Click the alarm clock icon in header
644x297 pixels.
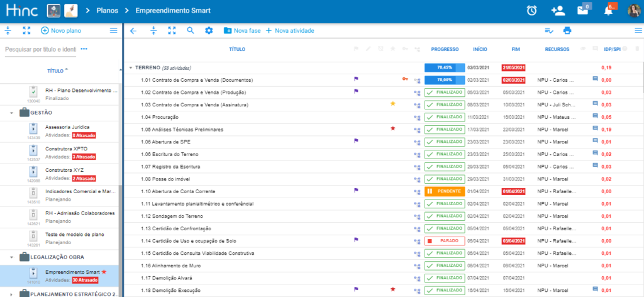(x=531, y=11)
